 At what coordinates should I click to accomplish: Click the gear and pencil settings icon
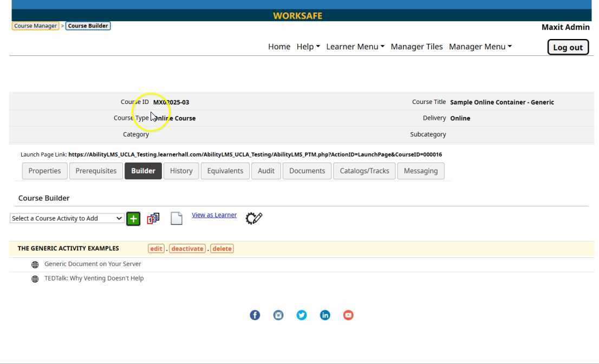coord(253,218)
